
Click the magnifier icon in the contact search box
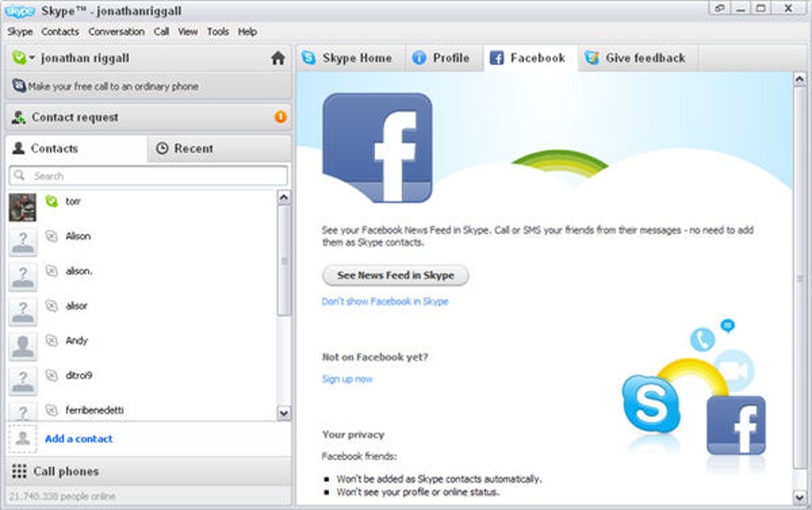click(20, 176)
